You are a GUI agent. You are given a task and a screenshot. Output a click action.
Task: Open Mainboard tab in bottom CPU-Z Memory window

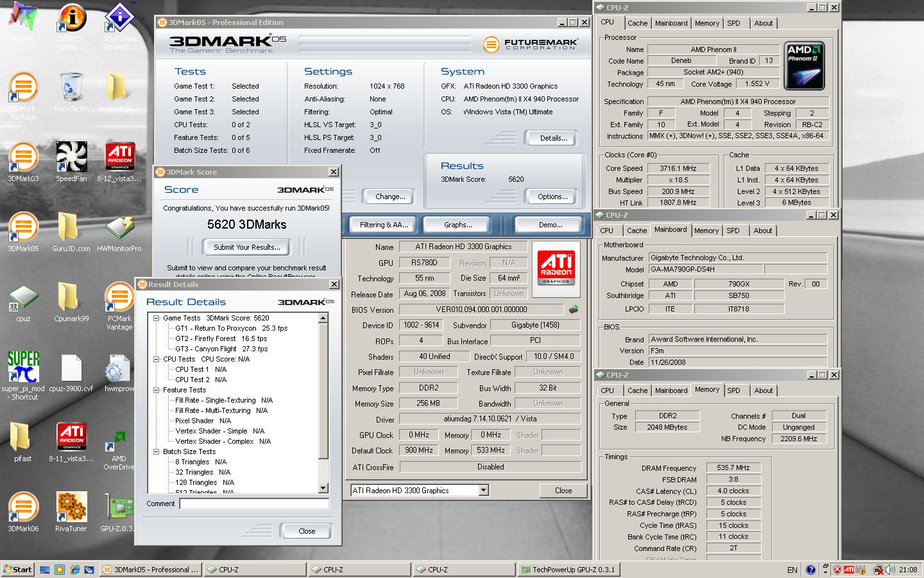671,390
